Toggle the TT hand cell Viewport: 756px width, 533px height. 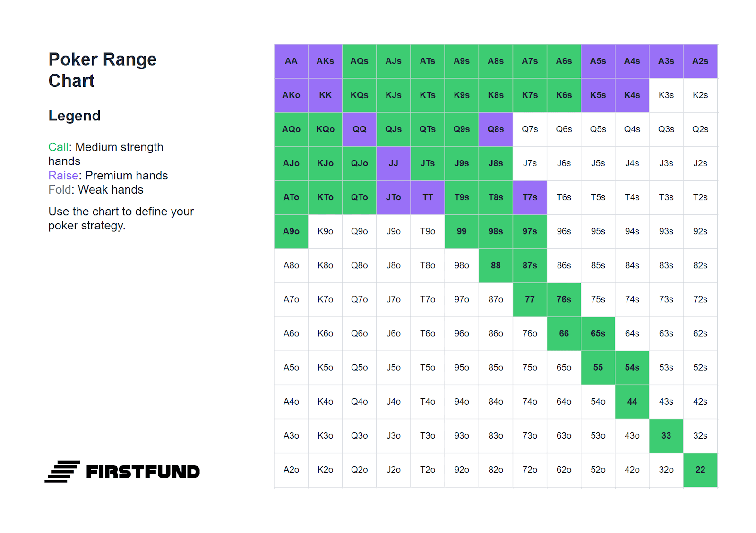click(x=428, y=197)
